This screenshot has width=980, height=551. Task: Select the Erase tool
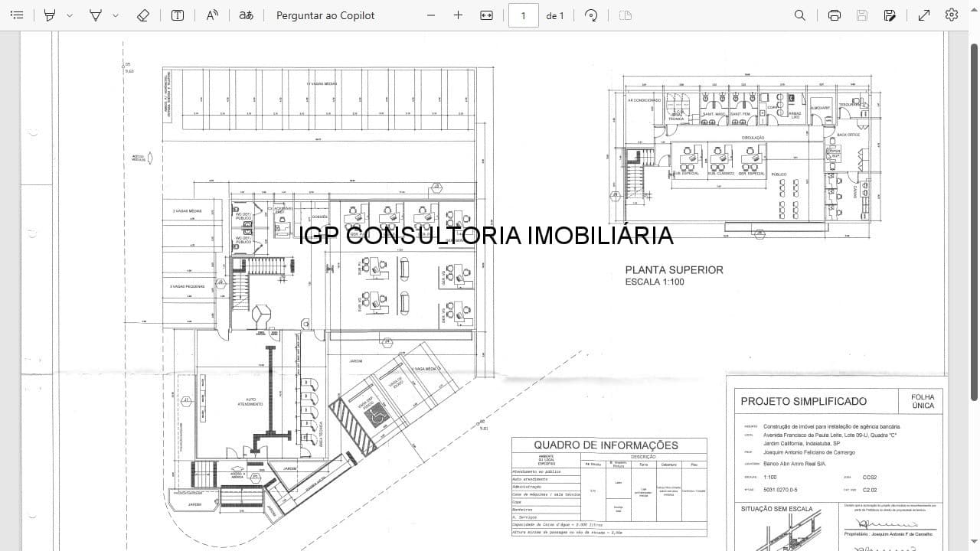[142, 15]
